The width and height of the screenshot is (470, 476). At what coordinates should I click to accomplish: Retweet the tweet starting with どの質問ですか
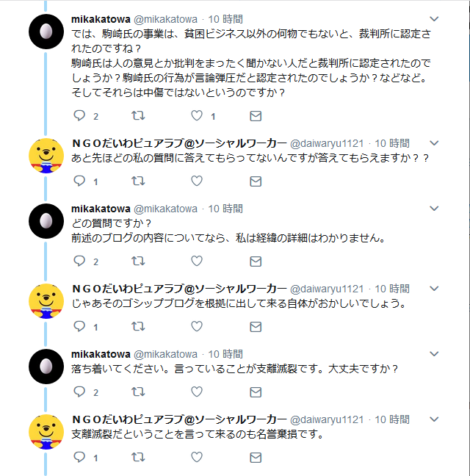click(137, 261)
